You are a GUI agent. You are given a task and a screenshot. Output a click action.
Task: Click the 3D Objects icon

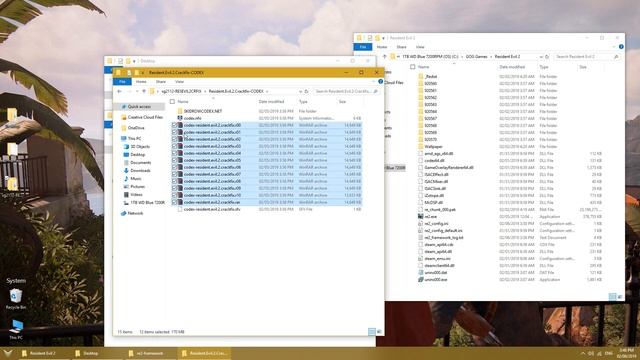(126, 147)
